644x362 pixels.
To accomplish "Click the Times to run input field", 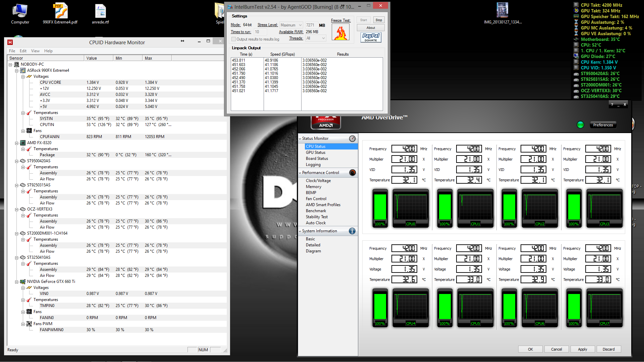I will click(x=260, y=32).
